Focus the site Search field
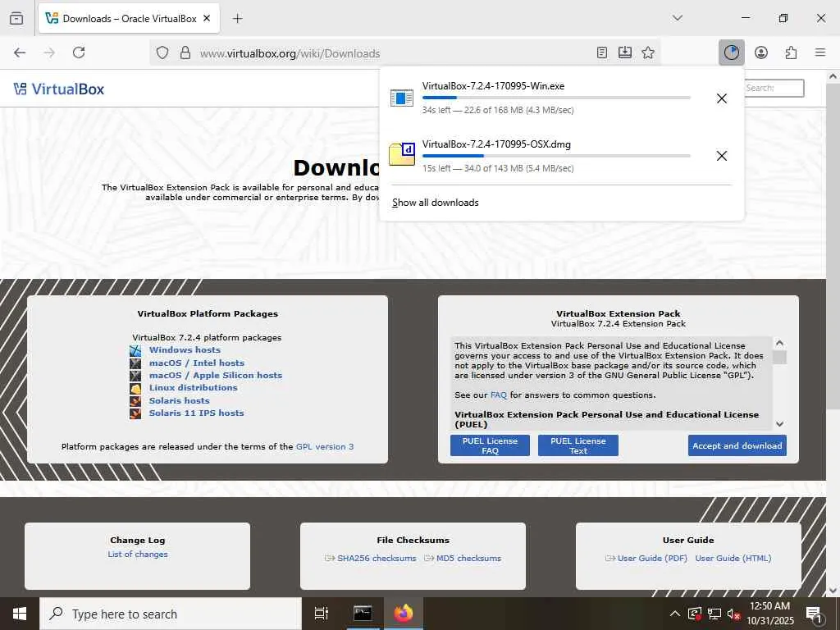The image size is (840, 630). coord(774,88)
